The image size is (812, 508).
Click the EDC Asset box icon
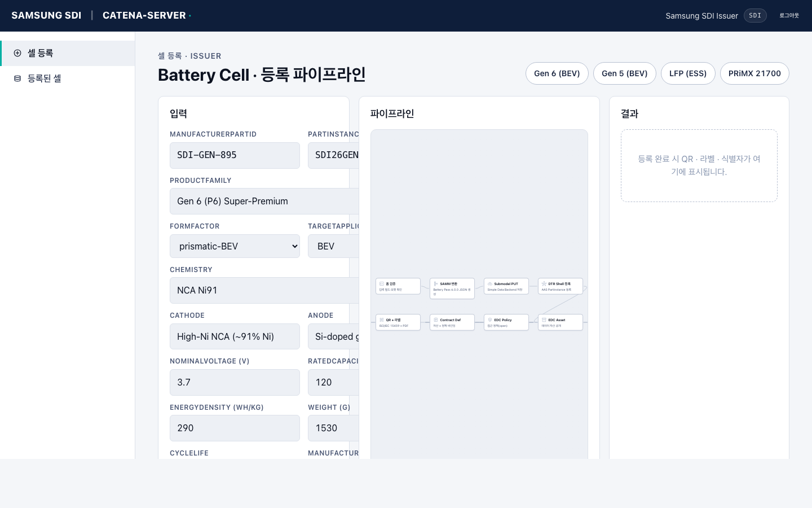click(x=544, y=320)
